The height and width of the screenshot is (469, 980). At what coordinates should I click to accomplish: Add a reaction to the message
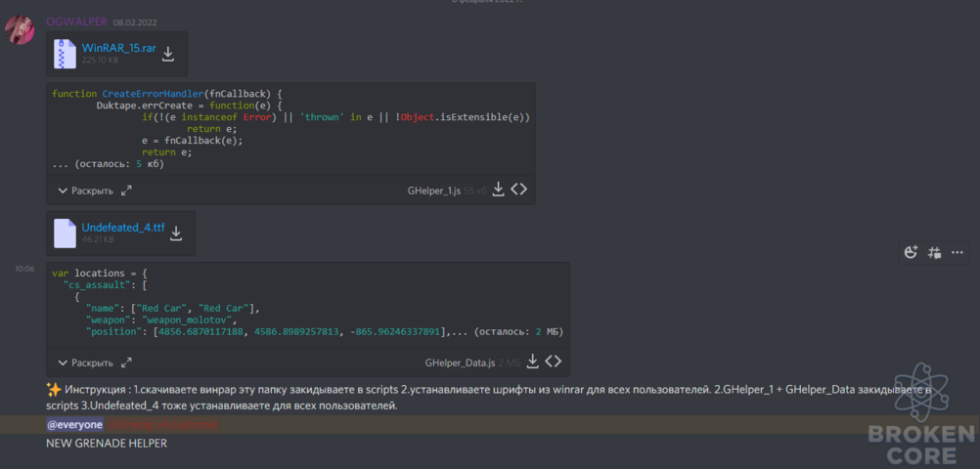point(912,252)
